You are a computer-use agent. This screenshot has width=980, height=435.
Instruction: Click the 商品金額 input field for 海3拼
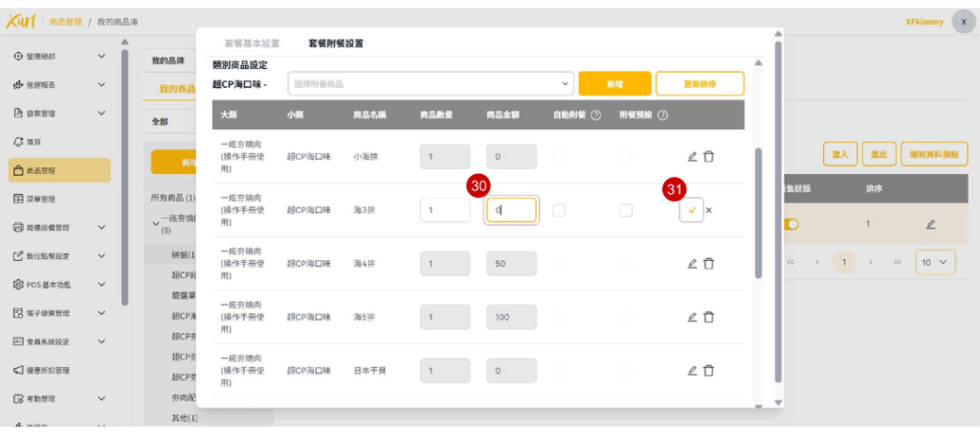click(x=511, y=210)
